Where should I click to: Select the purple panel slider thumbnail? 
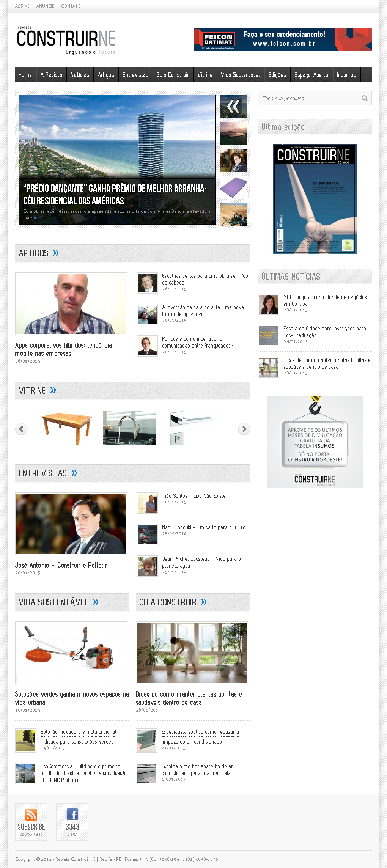tap(234, 187)
